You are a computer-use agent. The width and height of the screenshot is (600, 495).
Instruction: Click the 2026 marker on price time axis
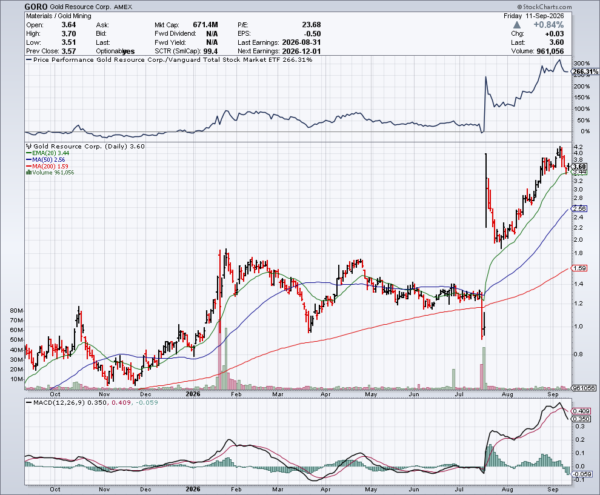point(193,394)
